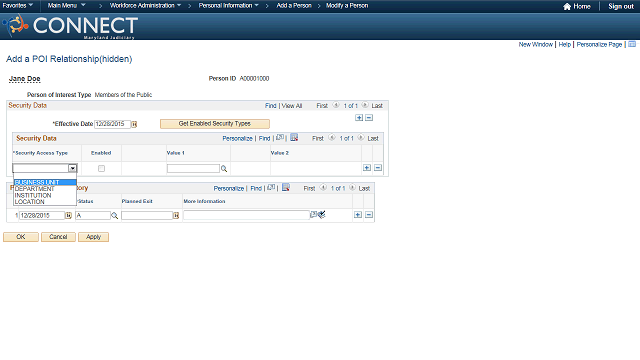Click Find in outer Security Data header
This screenshot has height=360, width=640.
tap(271, 106)
